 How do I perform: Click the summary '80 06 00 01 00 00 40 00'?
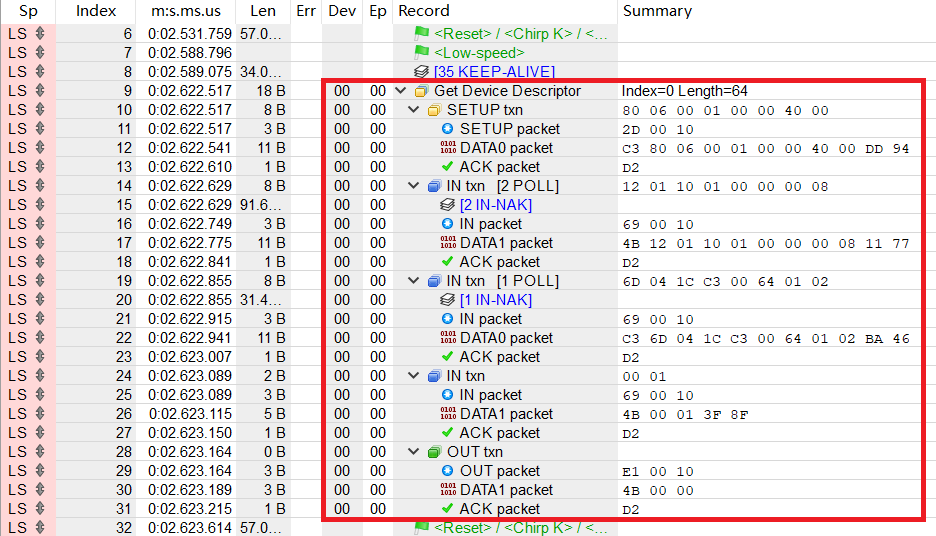coord(725,110)
